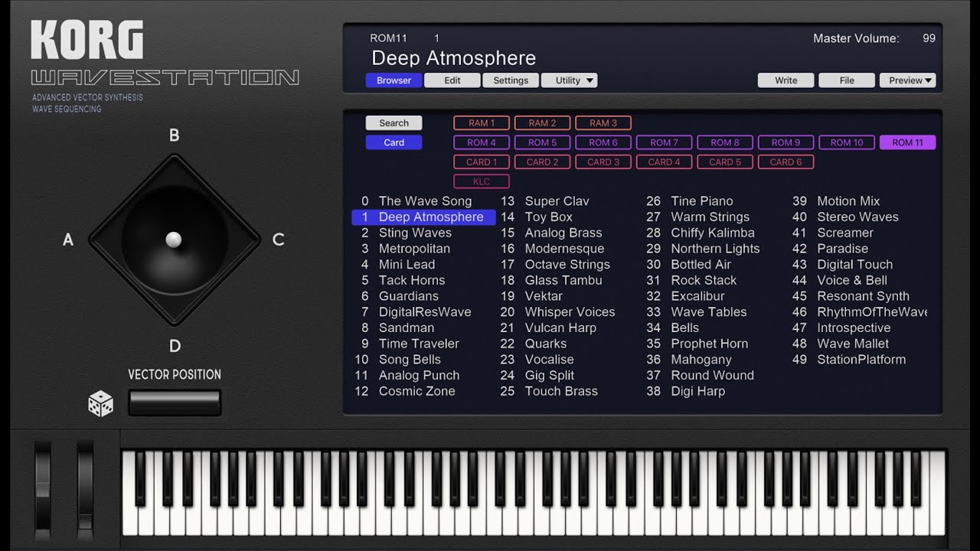Choose the ROM 10 bank
The image size is (980, 551).
pos(847,142)
